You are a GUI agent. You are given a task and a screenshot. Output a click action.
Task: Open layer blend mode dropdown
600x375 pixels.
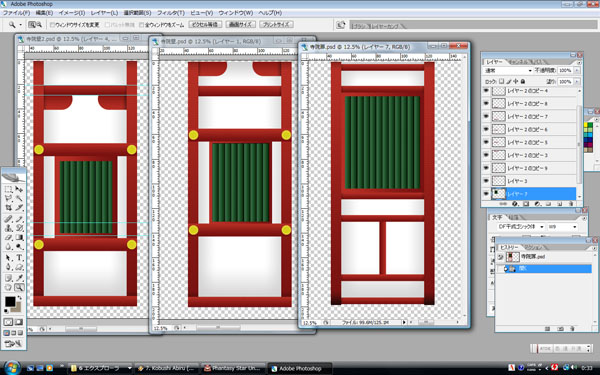click(x=508, y=70)
